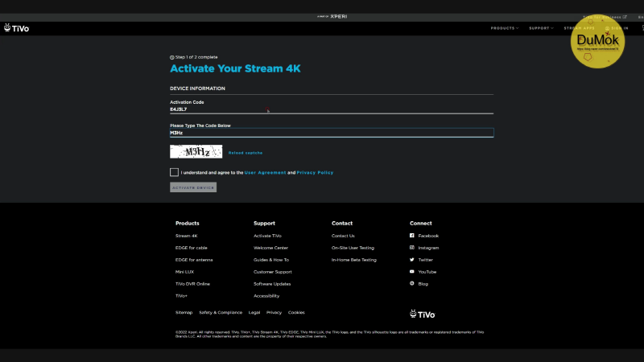
Task: Click the captcha code text field
Action: (x=332, y=133)
